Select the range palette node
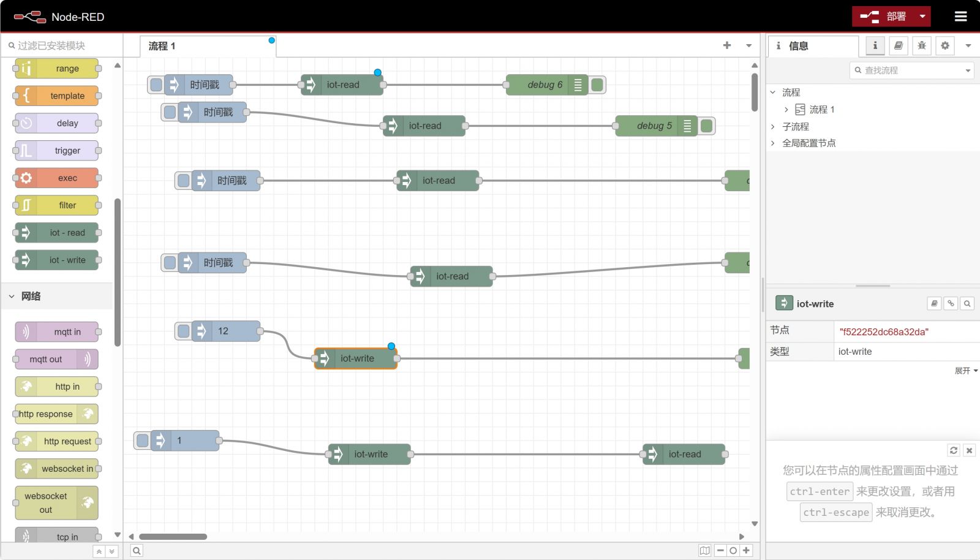This screenshot has height=560, width=980. point(57,69)
